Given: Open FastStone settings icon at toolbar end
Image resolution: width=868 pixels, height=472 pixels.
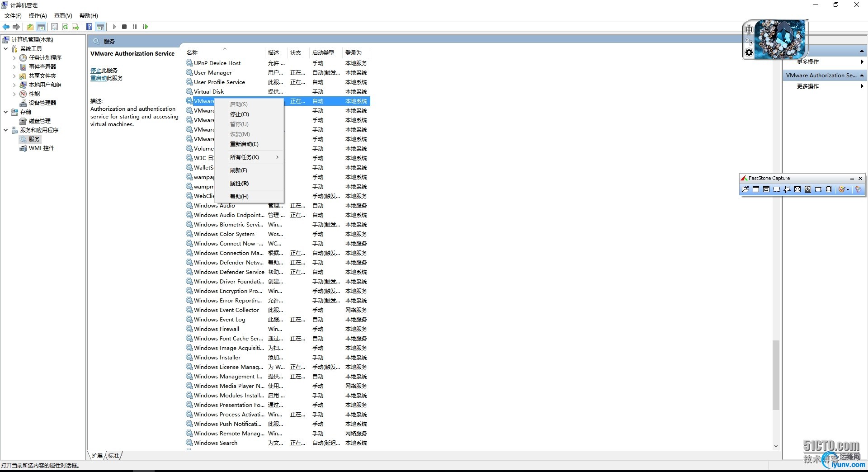Looking at the screenshot, I should 858,189.
